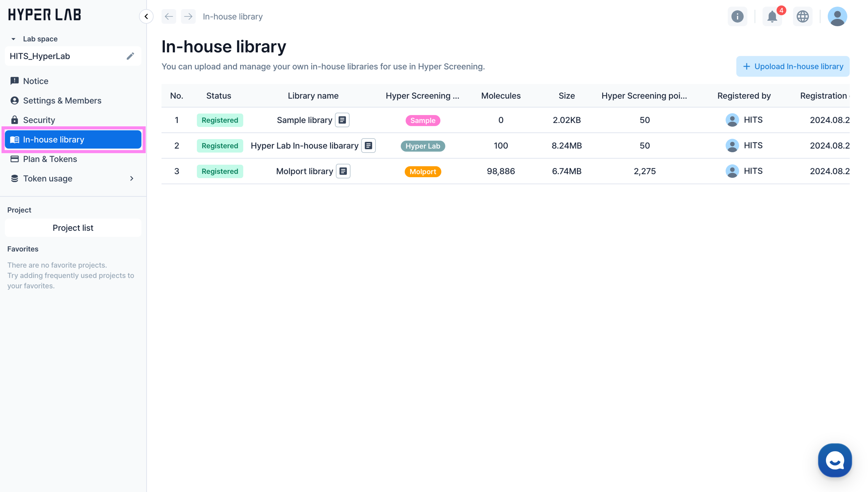Click the Molport orange tag
This screenshot has width=868, height=492.
click(x=423, y=172)
